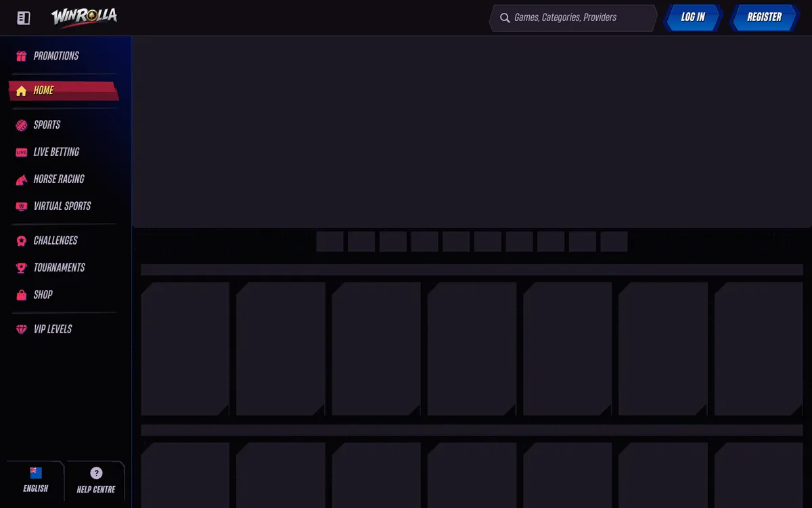Click the Horse Racing horse icon
This screenshot has height=508, width=812.
(22, 179)
